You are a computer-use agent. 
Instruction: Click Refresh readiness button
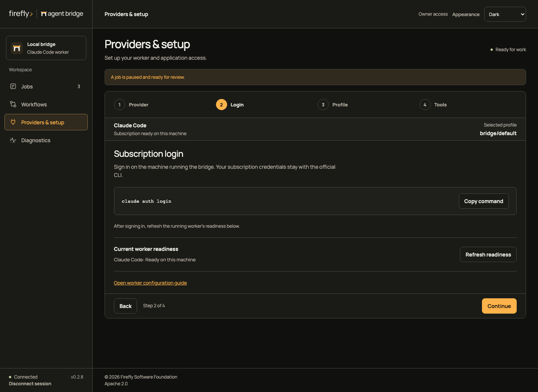click(488, 254)
